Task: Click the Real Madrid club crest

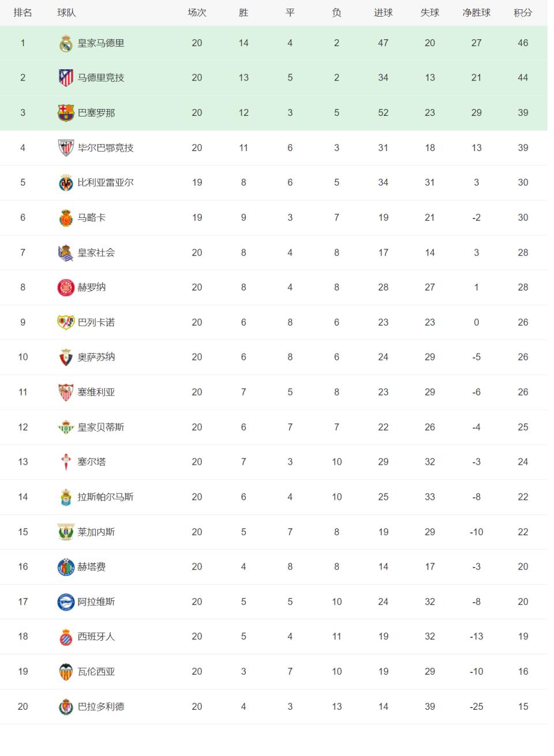Action: pyautogui.click(x=66, y=43)
